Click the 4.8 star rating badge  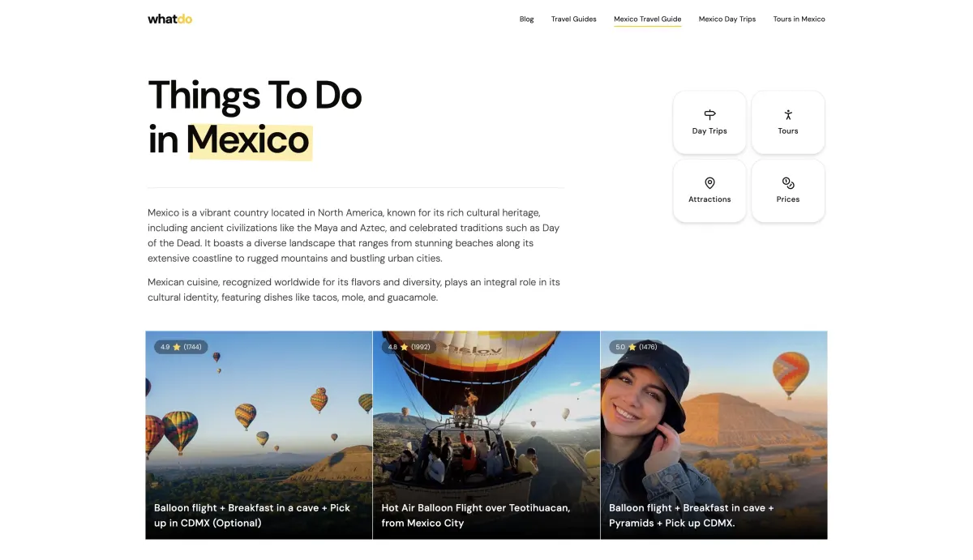[409, 347]
